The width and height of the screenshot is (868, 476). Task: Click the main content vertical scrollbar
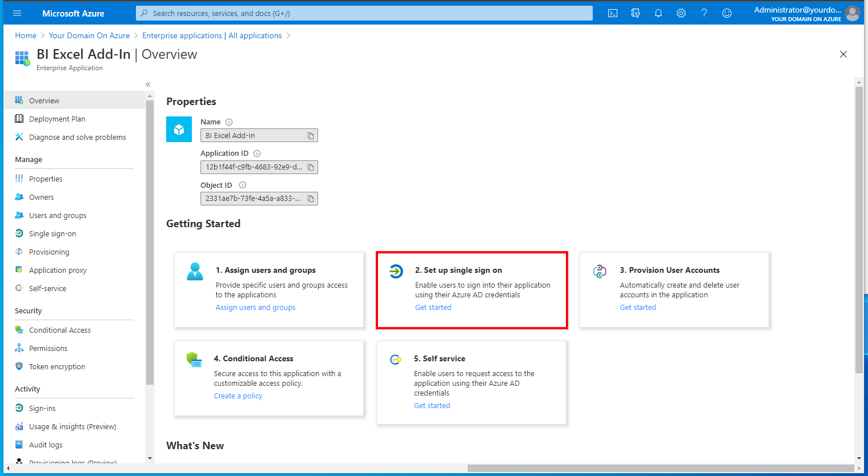point(859,230)
